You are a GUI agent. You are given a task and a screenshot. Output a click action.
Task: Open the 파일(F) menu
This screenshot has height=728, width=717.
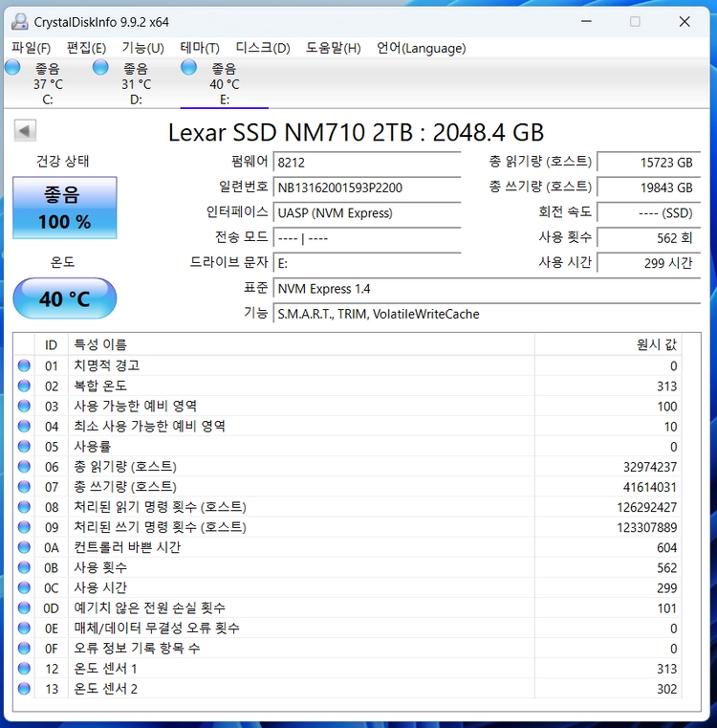[x=32, y=48]
